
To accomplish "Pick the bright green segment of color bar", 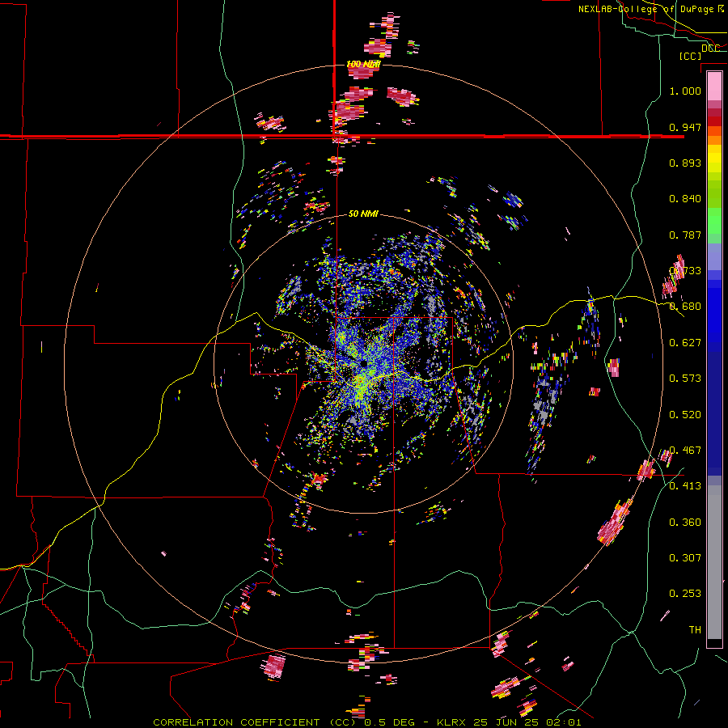I will (x=714, y=220).
